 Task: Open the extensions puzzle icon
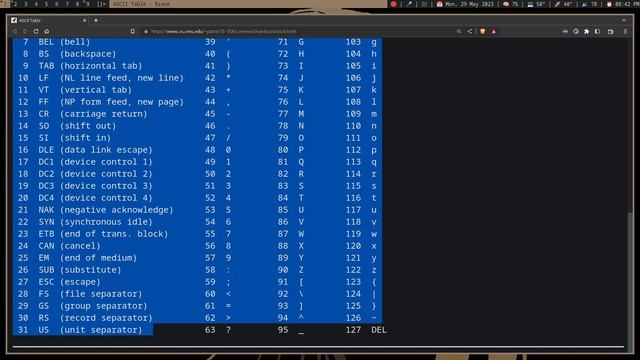587,31
